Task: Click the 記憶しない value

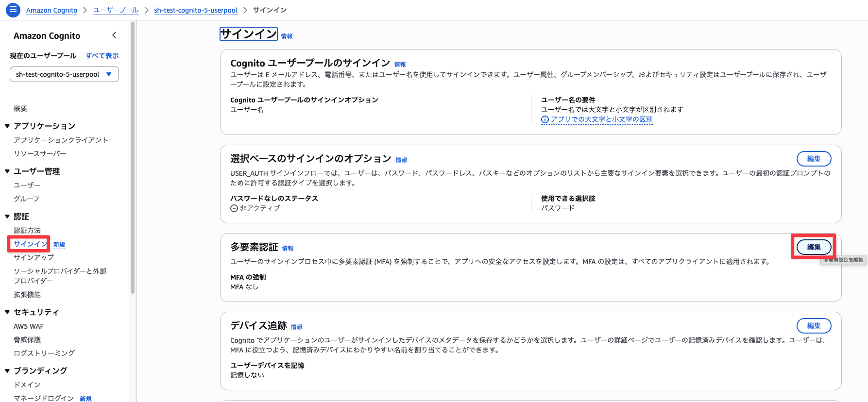Action: click(247, 375)
